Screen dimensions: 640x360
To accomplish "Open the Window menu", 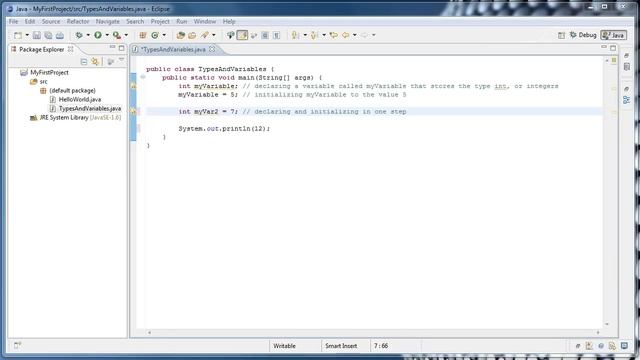I will [x=204, y=22].
